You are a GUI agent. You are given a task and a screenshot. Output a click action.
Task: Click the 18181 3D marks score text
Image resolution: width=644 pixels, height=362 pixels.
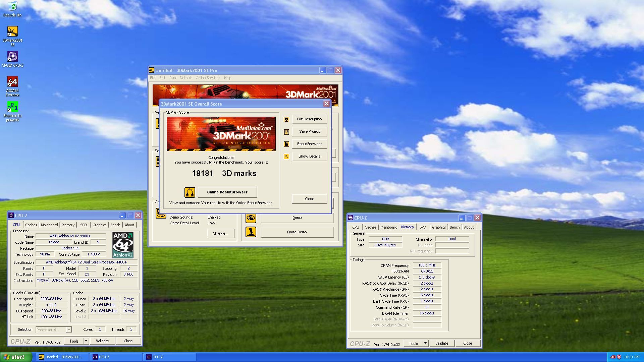point(224,174)
